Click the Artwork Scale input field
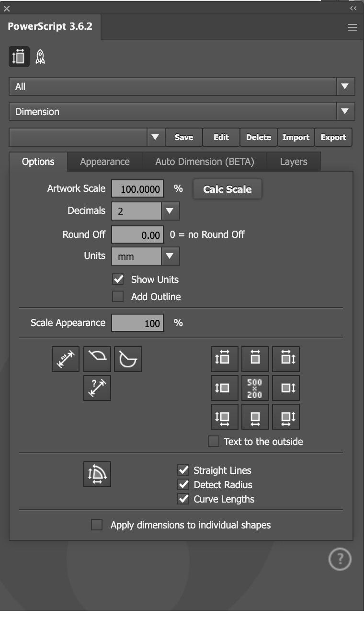 point(137,189)
